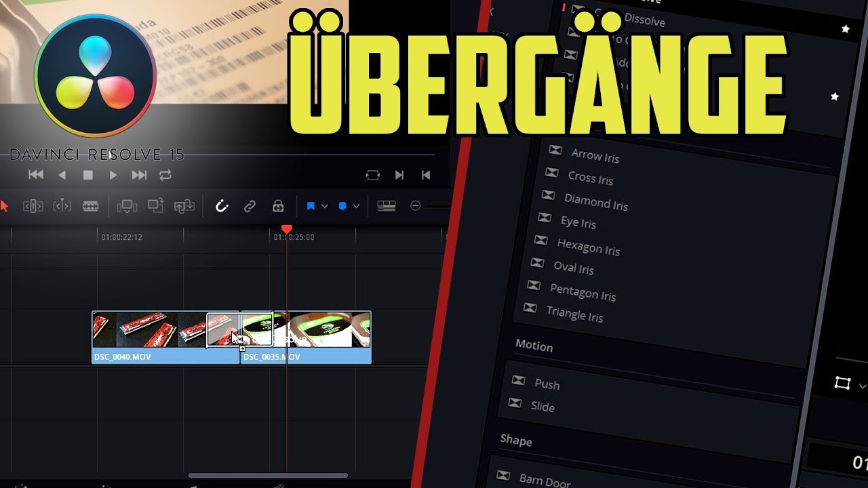This screenshot has width=868, height=488.
Task: Click the zoom out minus button
Action: [416, 206]
